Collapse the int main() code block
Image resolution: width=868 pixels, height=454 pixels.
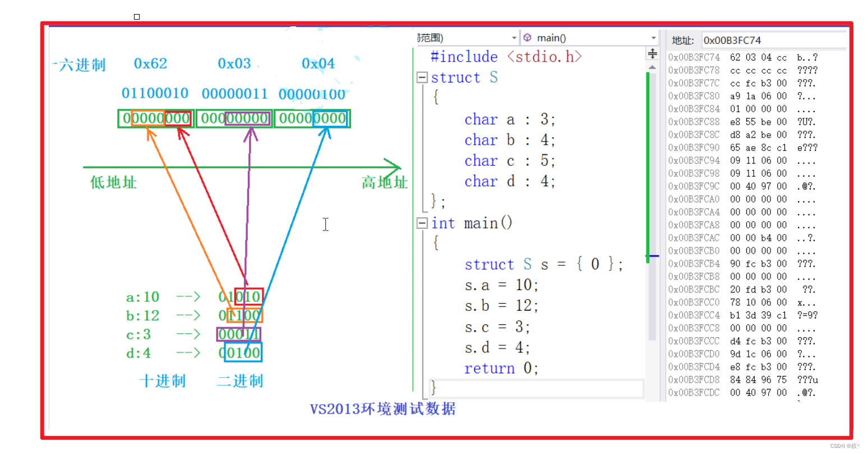tap(422, 223)
